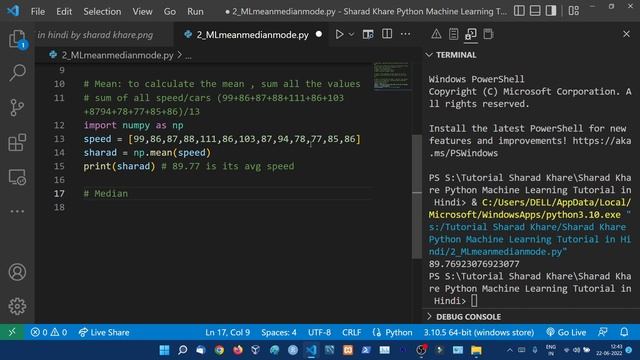The width and height of the screenshot is (640, 360).
Task: Open notifications bell in status bar
Action: coord(624,332)
